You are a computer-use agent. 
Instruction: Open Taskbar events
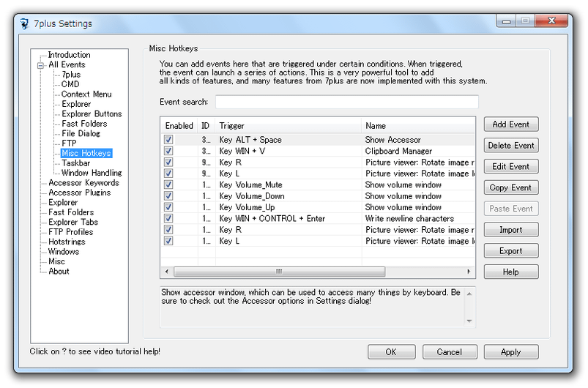click(76, 163)
